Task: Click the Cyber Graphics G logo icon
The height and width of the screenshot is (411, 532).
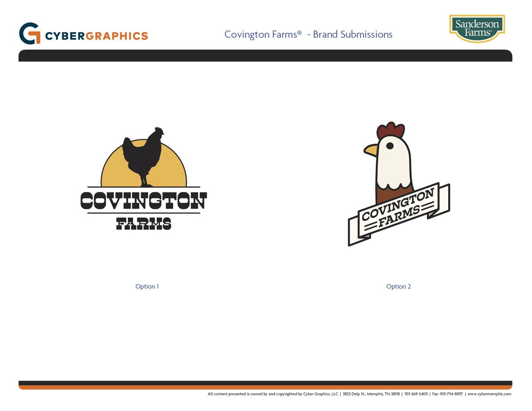Action: click(x=30, y=34)
